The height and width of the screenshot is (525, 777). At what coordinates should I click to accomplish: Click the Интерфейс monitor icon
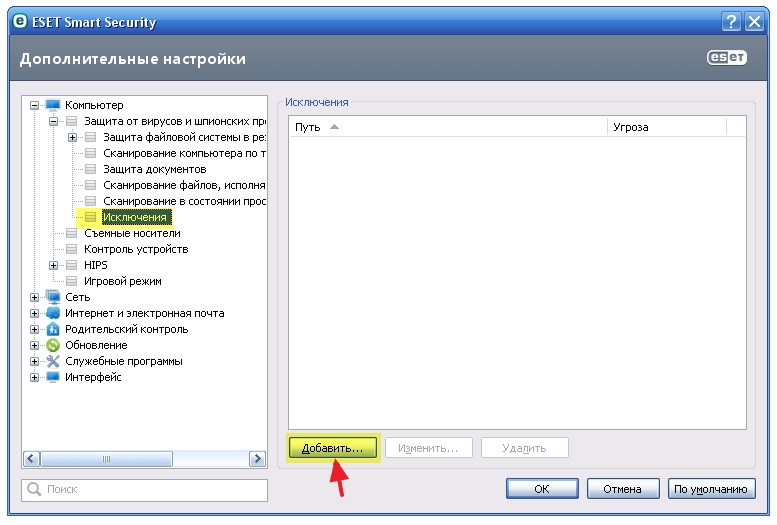point(53,377)
